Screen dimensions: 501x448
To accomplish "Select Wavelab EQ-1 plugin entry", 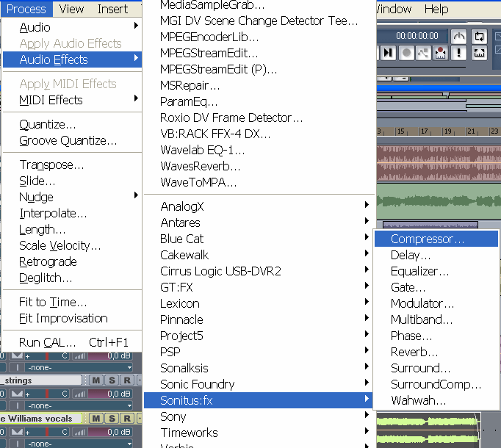I will click(258, 150).
